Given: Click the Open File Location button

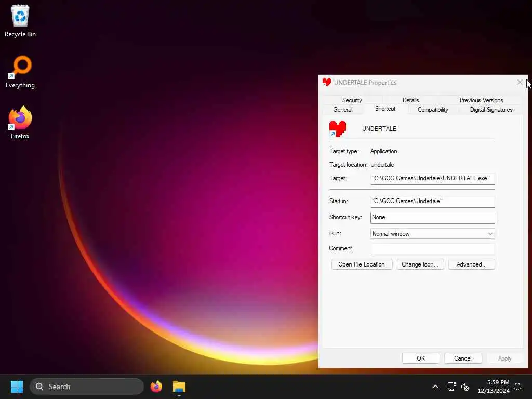Looking at the screenshot, I should pos(362,264).
